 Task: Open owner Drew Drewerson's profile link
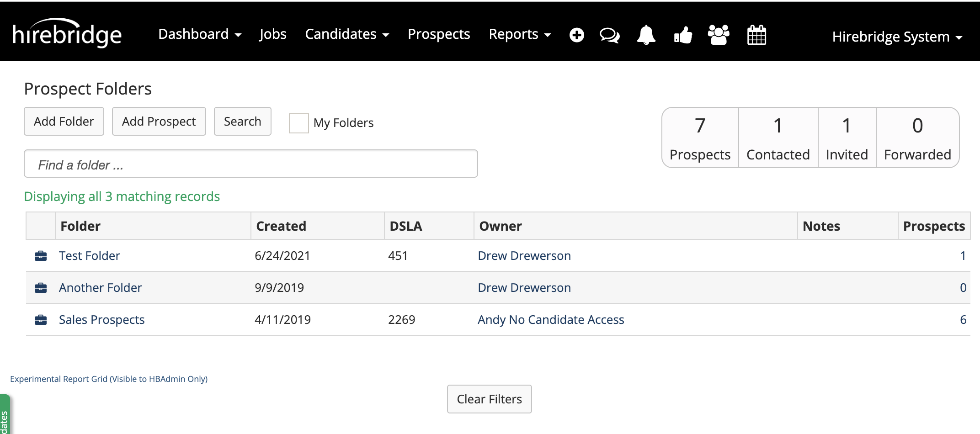[524, 255]
